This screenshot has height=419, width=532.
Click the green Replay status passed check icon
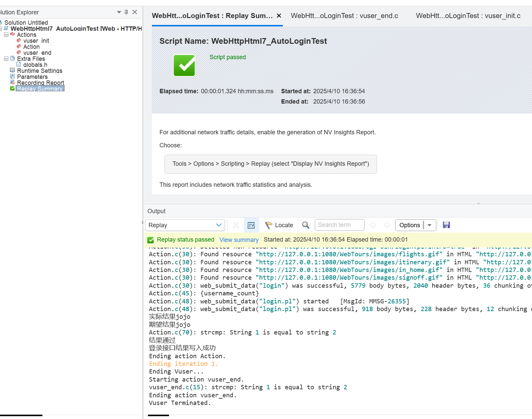pos(151,240)
